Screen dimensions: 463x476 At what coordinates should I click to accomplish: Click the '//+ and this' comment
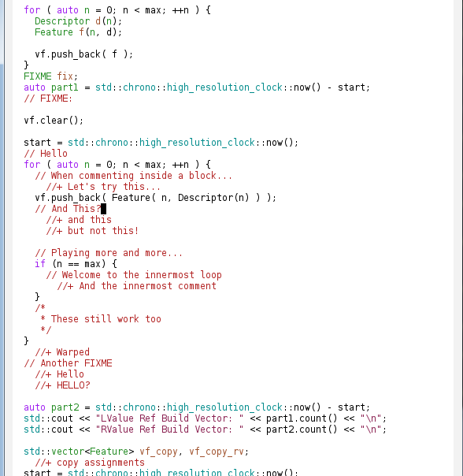(x=79, y=220)
